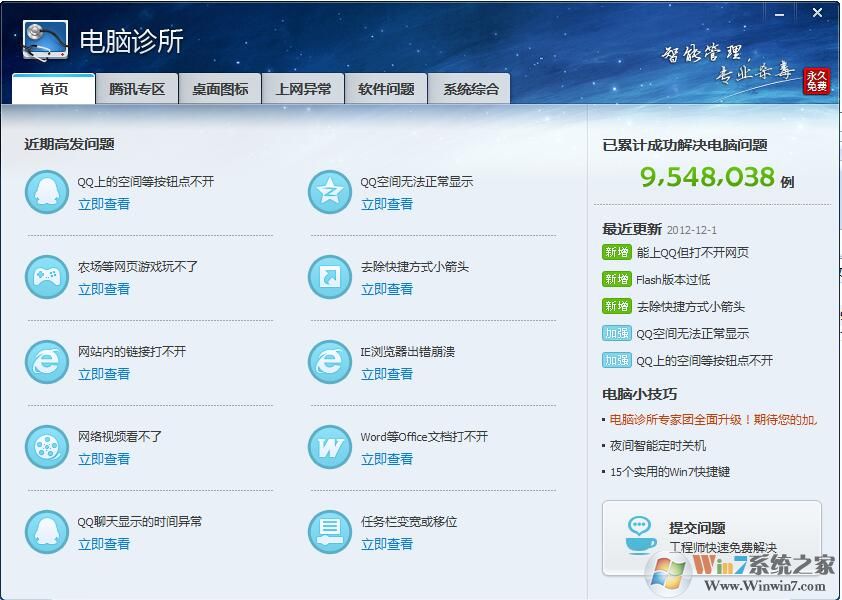This screenshot has height=600, width=842.
Task: Click the IE browser icon beside 网站内的链接打不开
Action: [45, 363]
